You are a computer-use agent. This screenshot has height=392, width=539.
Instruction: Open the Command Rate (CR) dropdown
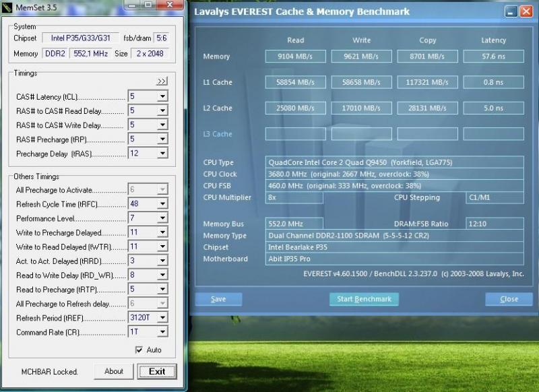162,332
